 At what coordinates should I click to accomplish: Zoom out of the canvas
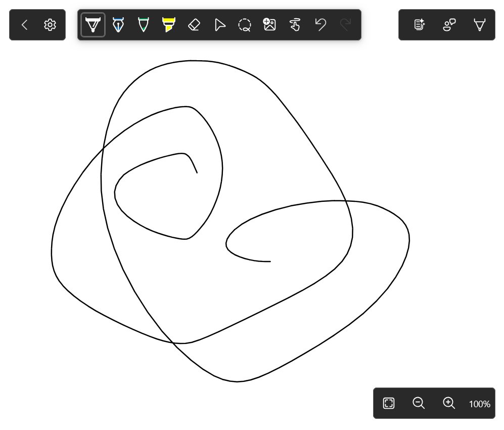[x=419, y=403]
